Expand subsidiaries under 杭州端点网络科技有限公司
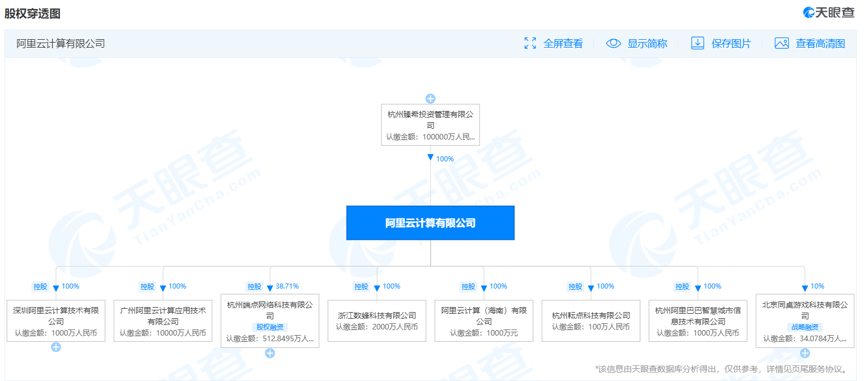 [x=270, y=353]
